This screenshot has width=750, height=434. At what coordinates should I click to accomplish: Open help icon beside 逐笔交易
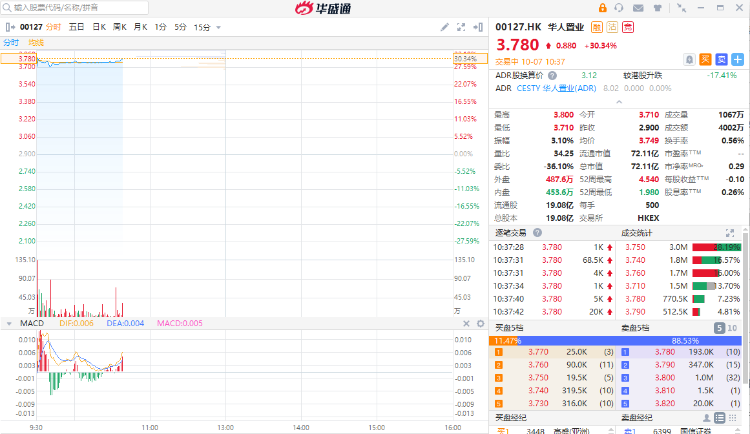coord(538,233)
